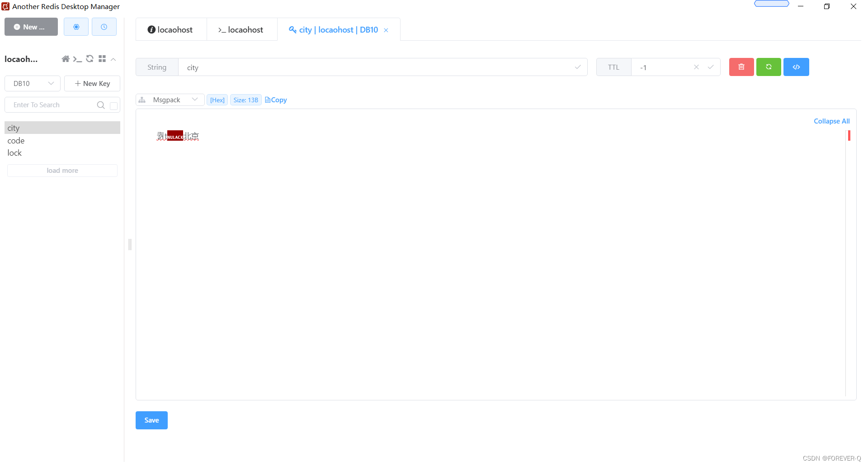Click the search icon in the key filter
The image size is (868, 466).
coord(100,105)
